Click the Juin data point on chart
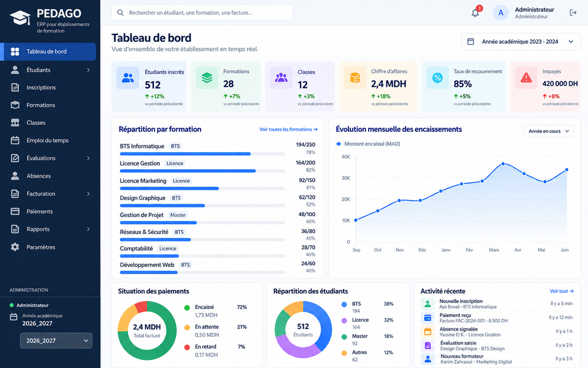The width and height of the screenshot is (588, 368). click(x=567, y=170)
